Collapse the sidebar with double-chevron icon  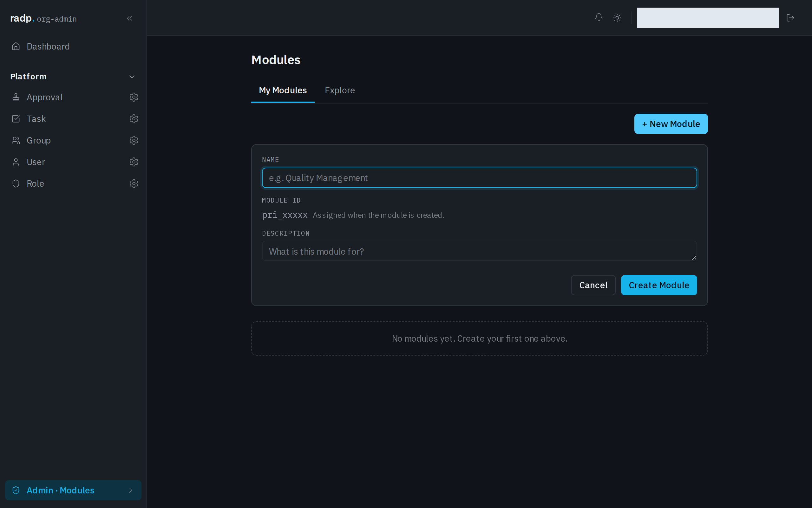tap(129, 18)
